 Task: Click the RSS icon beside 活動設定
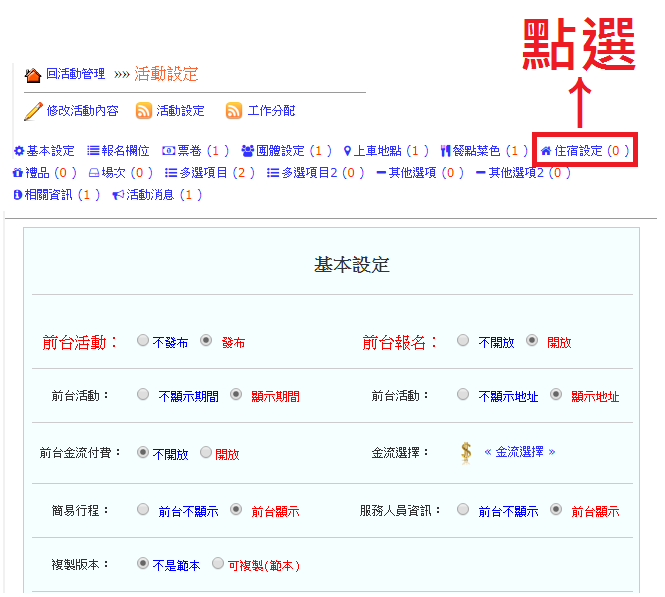[144, 111]
